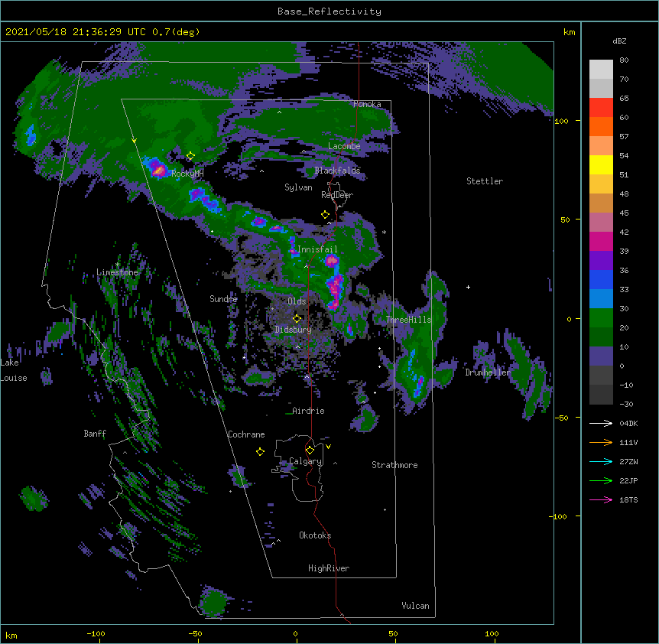The width and height of the screenshot is (659, 644).
Task: Click the Stettler label
Action: click(x=485, y=181)
